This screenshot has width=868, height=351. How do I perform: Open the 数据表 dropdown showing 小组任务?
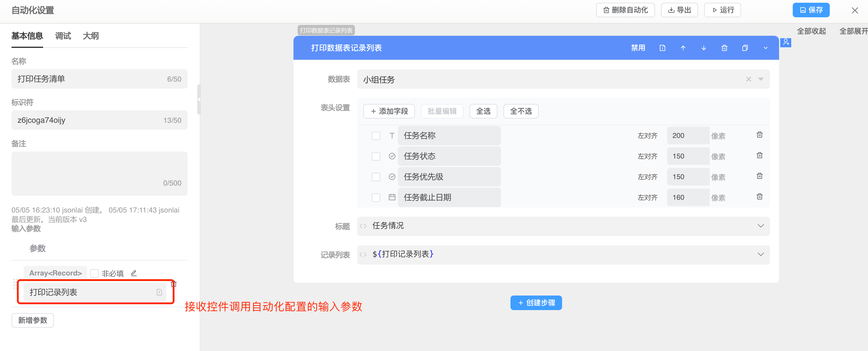click(761, 79)
